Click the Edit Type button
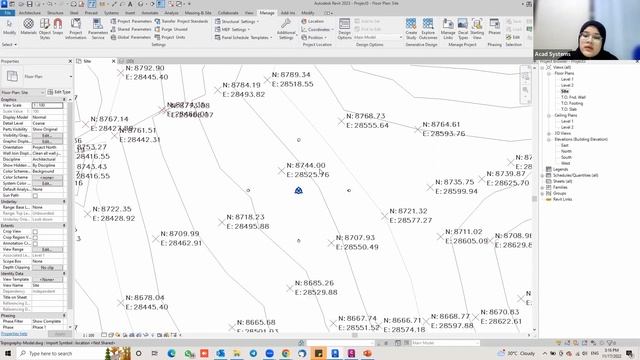 [x=60, y=92]
